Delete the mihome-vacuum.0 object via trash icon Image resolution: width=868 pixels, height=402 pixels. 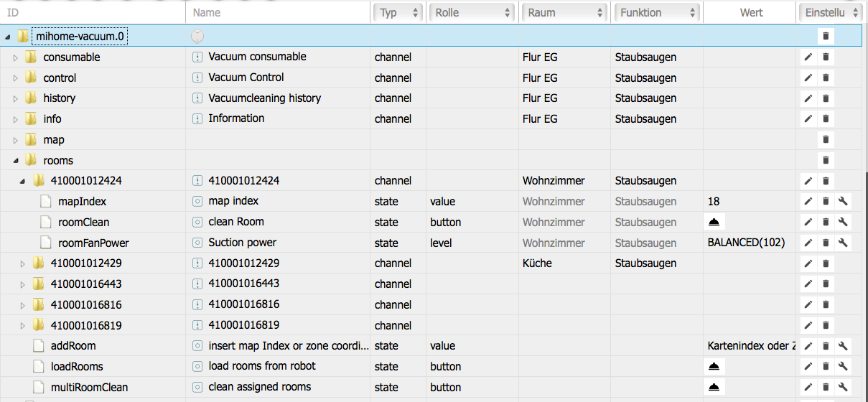tap(826, 36)
